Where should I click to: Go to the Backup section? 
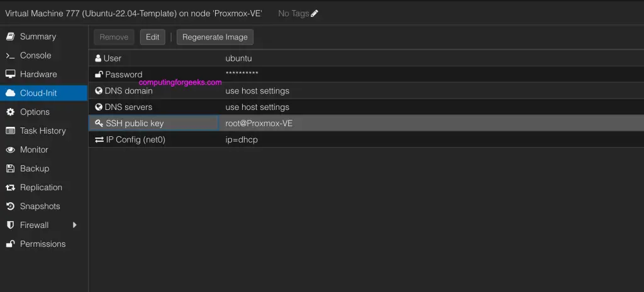point(43,168)
